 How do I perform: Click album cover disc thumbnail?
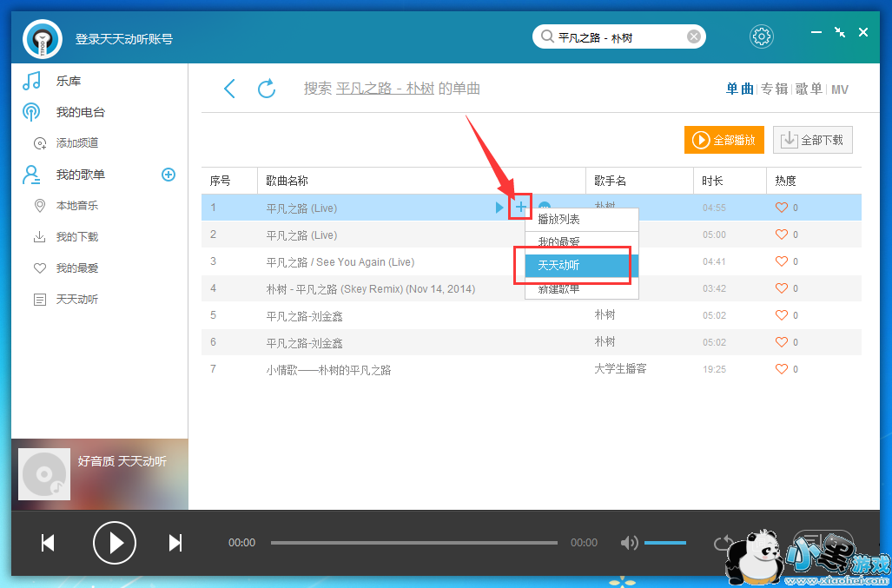[x=44, y=474]
